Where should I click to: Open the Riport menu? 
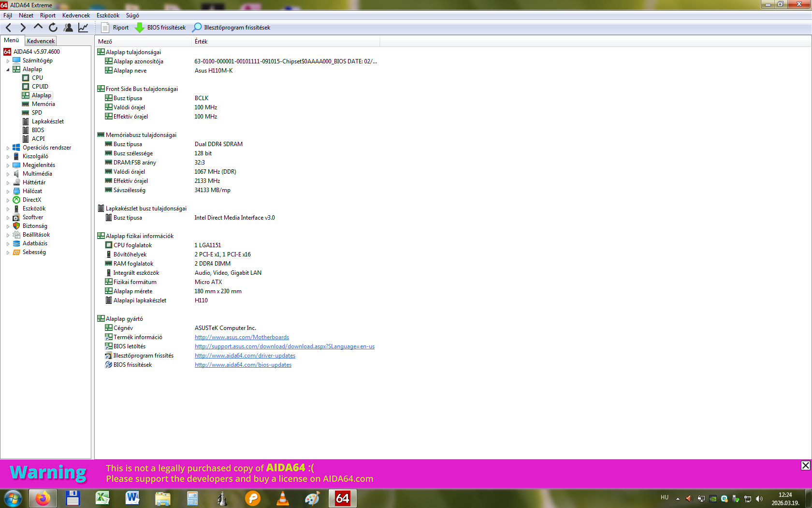tap(48, 15)
